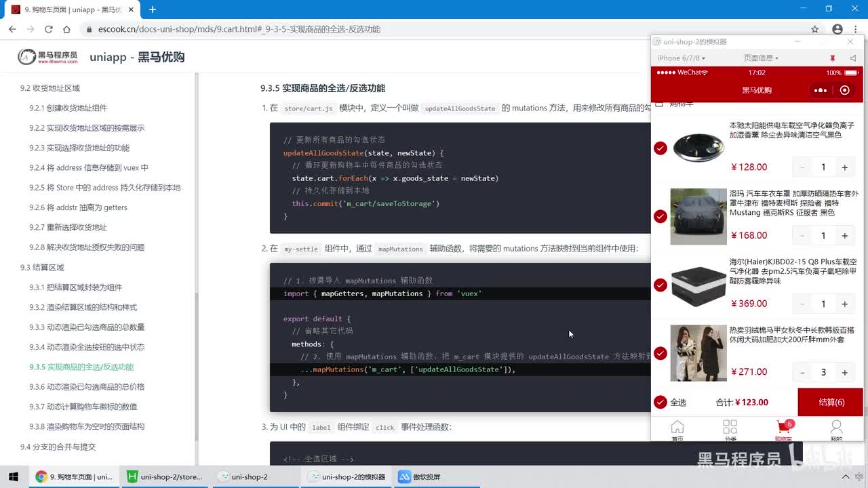Decrease quantity of ¥369.00 item
The image size is (868, 488).
[x=802, y=304]
